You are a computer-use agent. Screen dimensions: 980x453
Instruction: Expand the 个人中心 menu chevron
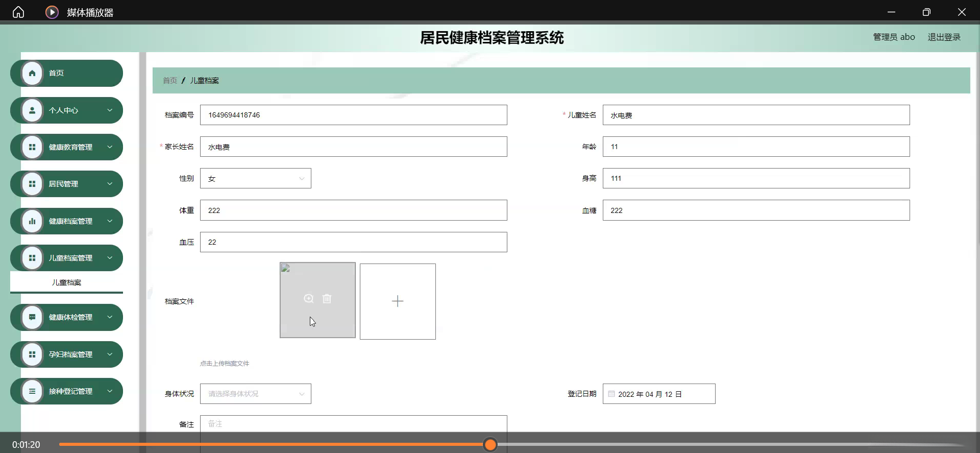tap(110, 110)
